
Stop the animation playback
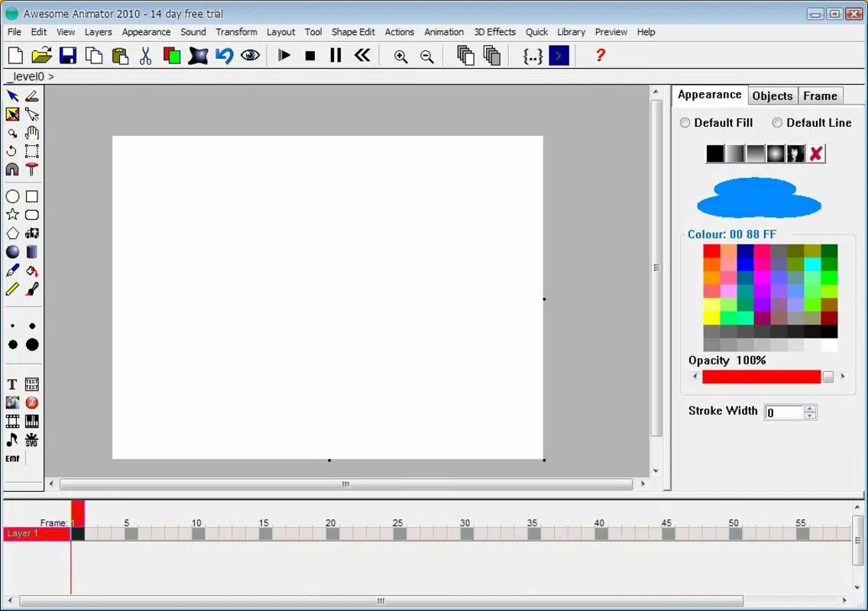[310, 55]
